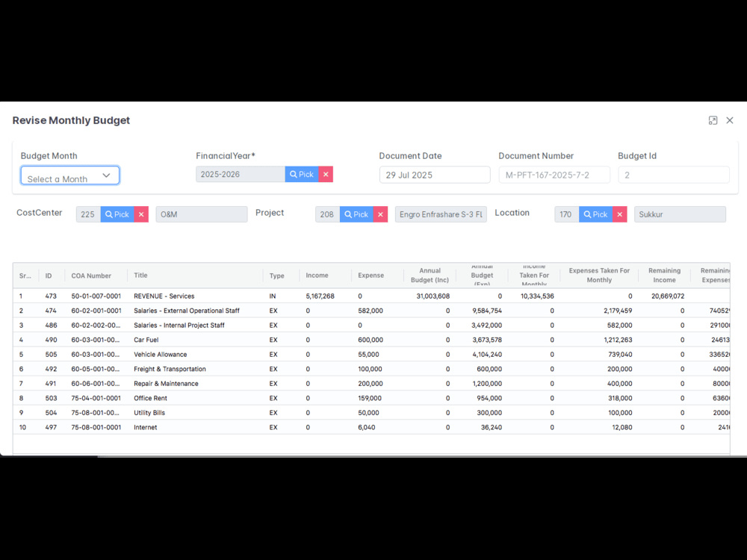Click the Document Number field
Screen dimensions: 747x560
tap(554, 175)
